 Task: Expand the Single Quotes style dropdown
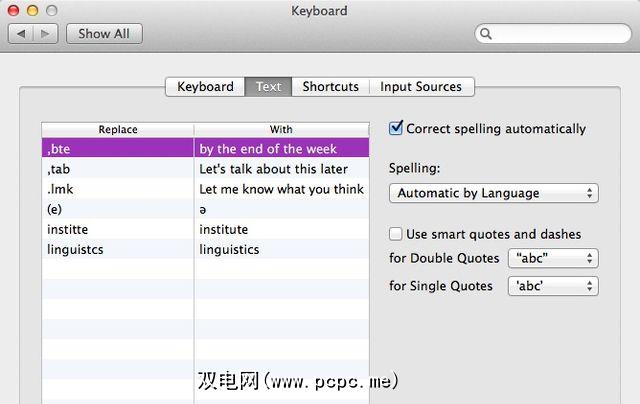click(x=552, y=286)
